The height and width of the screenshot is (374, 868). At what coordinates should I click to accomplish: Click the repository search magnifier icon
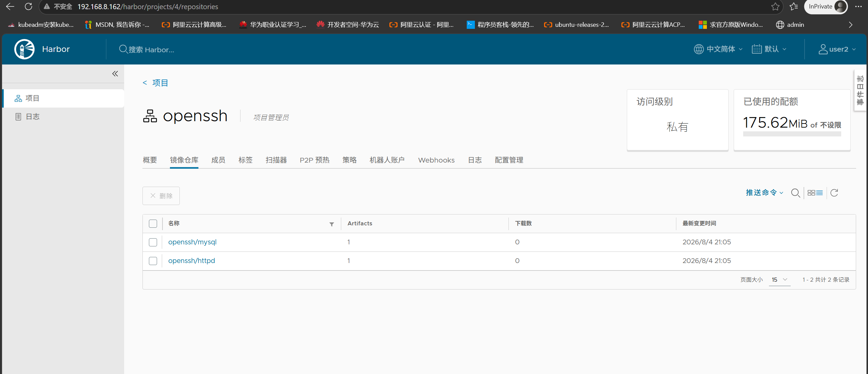pyautogui.click(x=795, y=193)
